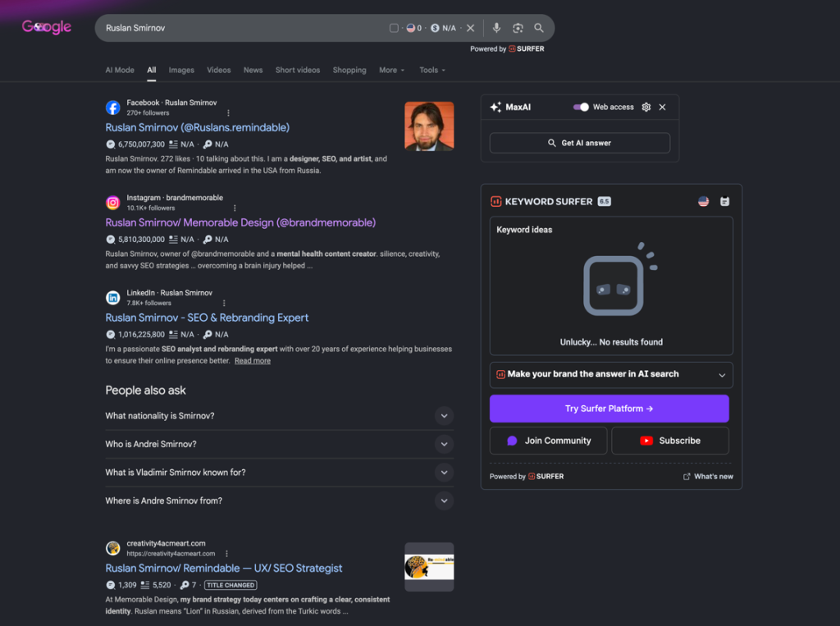Switch to Images tab
The width and height of the screenshot is (840, 626).
[181, 71]
